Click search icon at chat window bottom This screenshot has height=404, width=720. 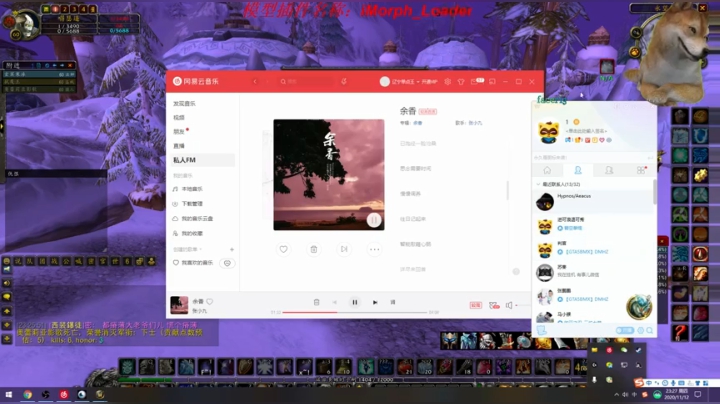point(650,330)
